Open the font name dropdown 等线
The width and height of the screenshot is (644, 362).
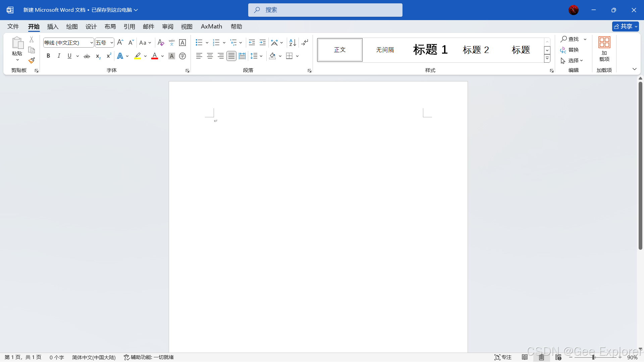[92, 43]
